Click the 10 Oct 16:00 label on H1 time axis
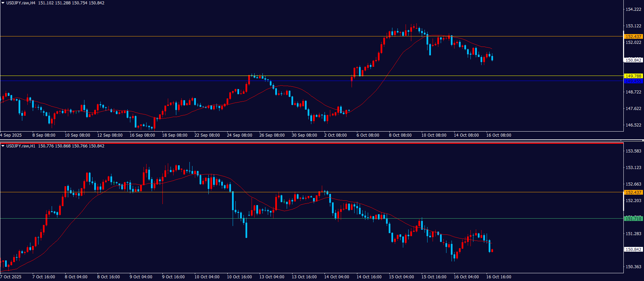 click(239, 277)
